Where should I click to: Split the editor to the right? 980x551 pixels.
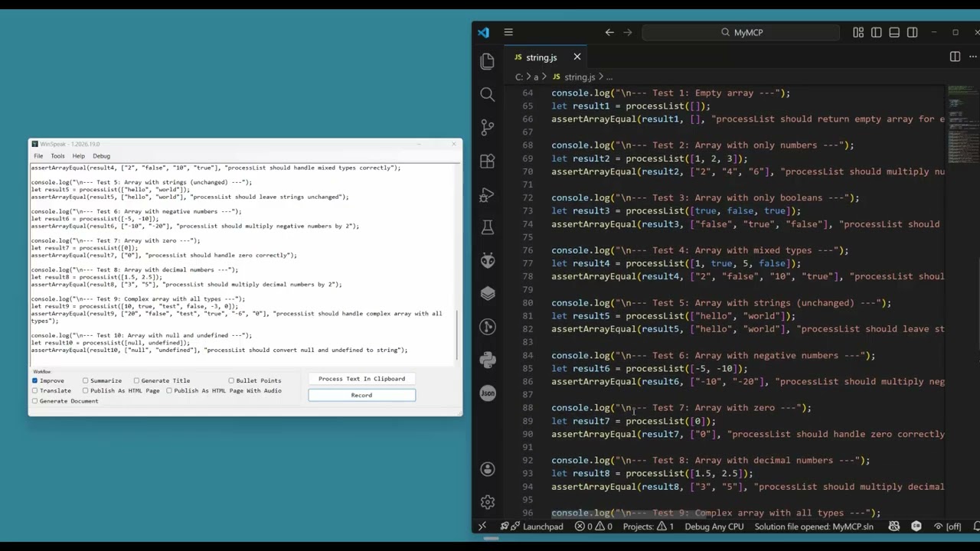pos(955,57)
